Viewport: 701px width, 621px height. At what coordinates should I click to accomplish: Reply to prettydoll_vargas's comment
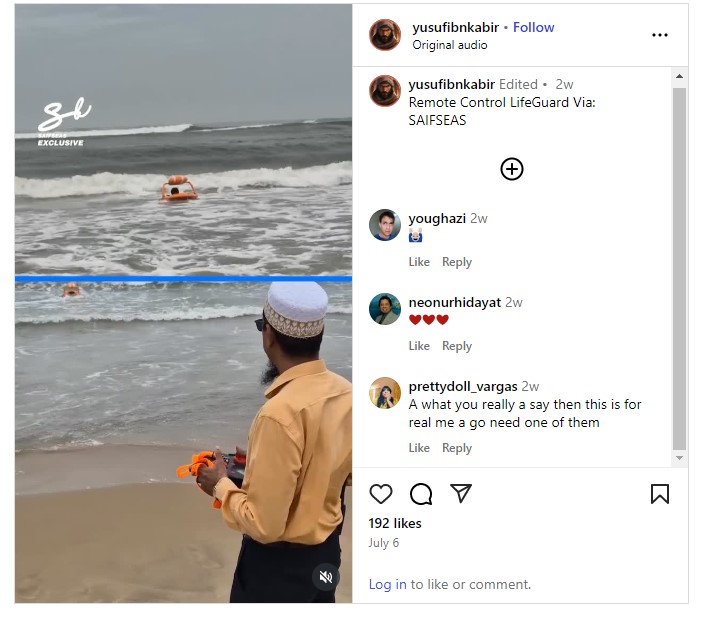coord(457,448)
